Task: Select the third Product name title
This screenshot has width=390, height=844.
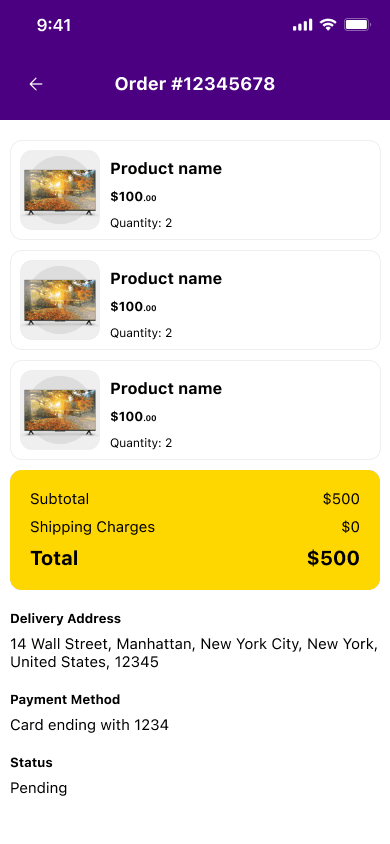Action: pyautogui.click(x=166, y=389)
